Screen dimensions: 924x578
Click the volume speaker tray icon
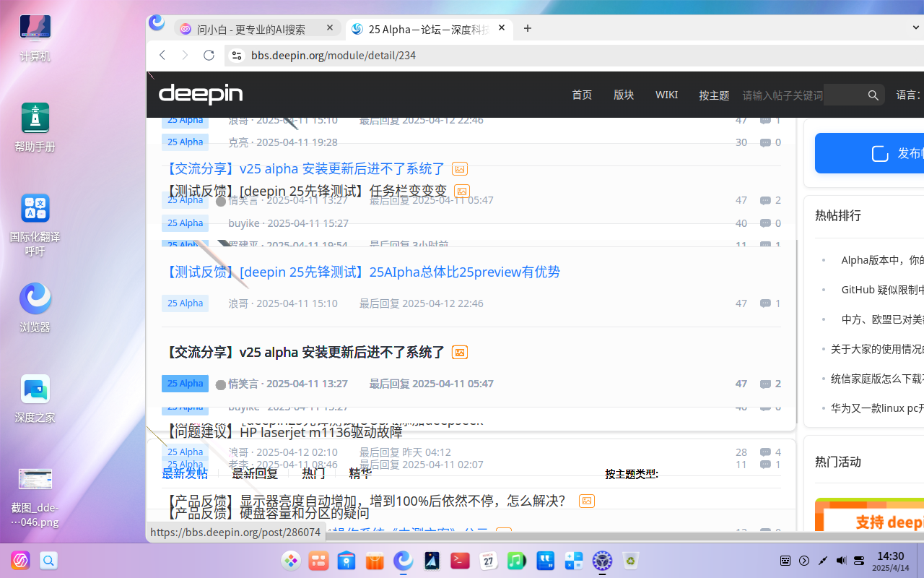click(x=841, y=561)
